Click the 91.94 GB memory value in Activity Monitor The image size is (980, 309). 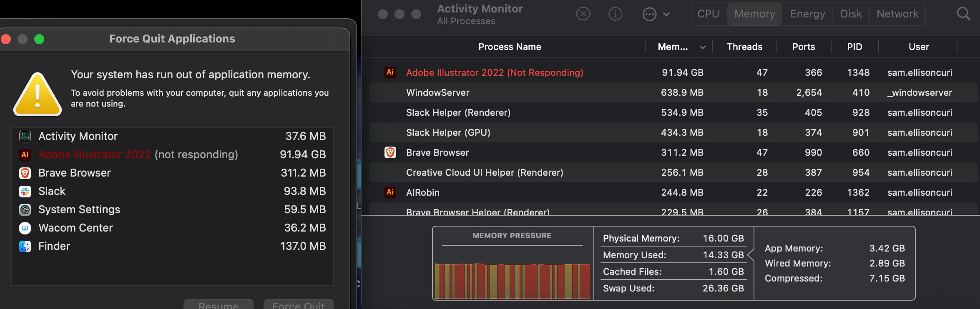683,72
